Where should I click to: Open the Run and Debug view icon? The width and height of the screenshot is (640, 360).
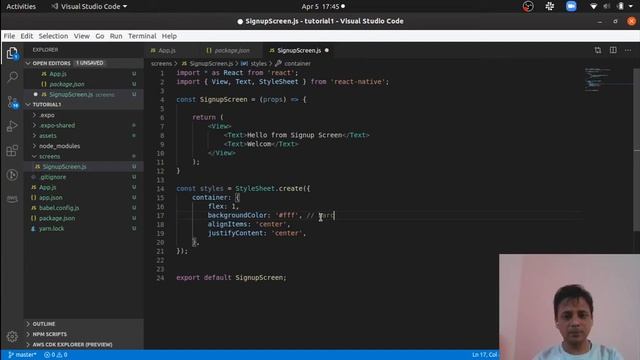click(12, 126)
